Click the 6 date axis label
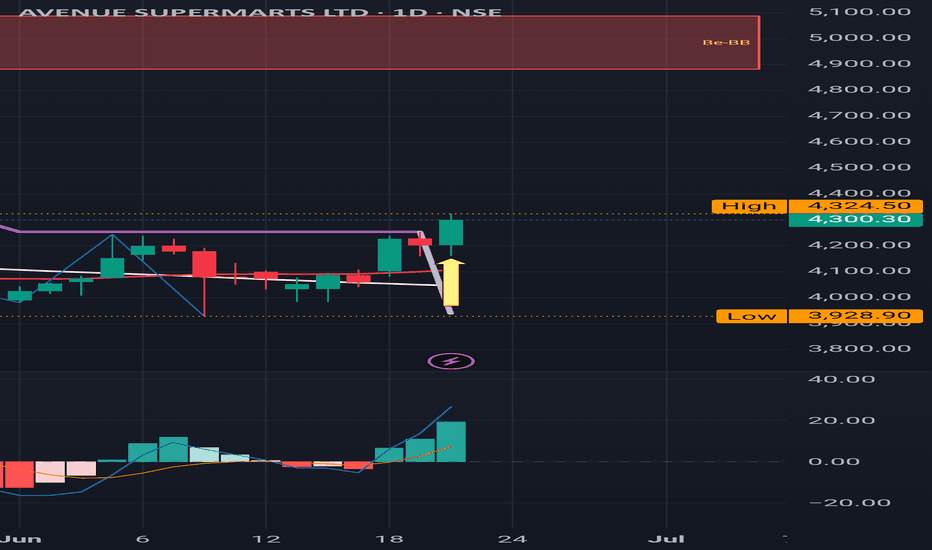The height and width of the screenshot is (550, 932). (142, 539)
